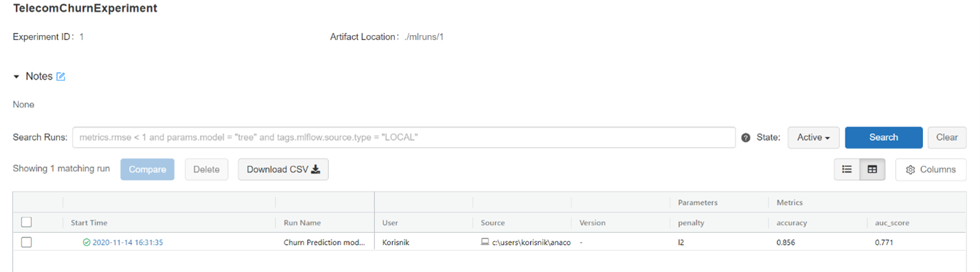Image resolution: width=980 pixels, height=272 pixels.
Task: Download runs as CSV
Action: click(284, 170)
